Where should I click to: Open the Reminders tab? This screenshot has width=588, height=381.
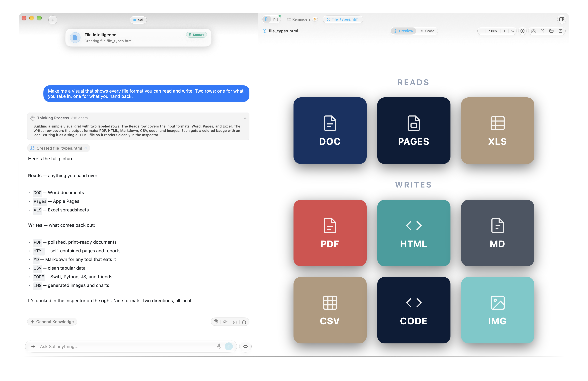(x=302, y=19)
